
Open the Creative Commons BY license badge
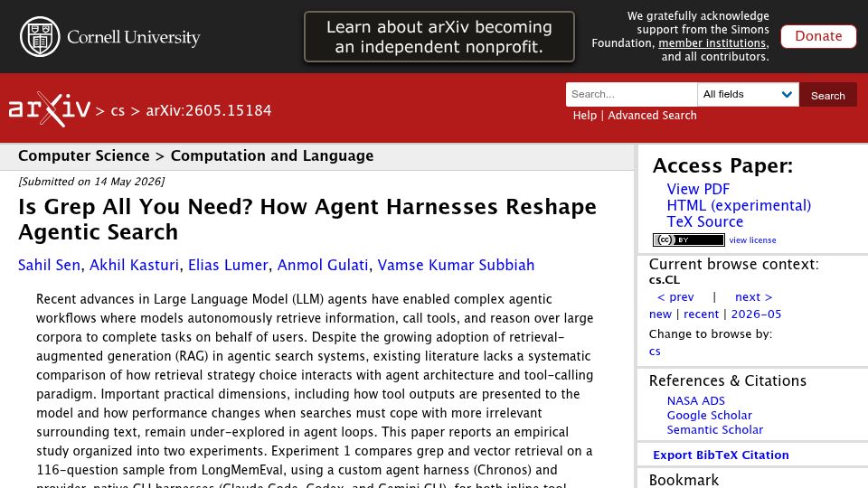[x=689, y=239]
